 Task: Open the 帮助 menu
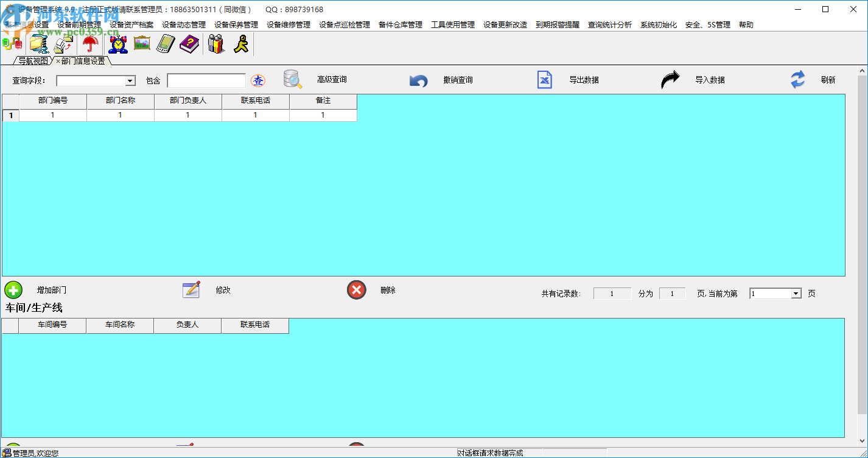tap(746, 25)
